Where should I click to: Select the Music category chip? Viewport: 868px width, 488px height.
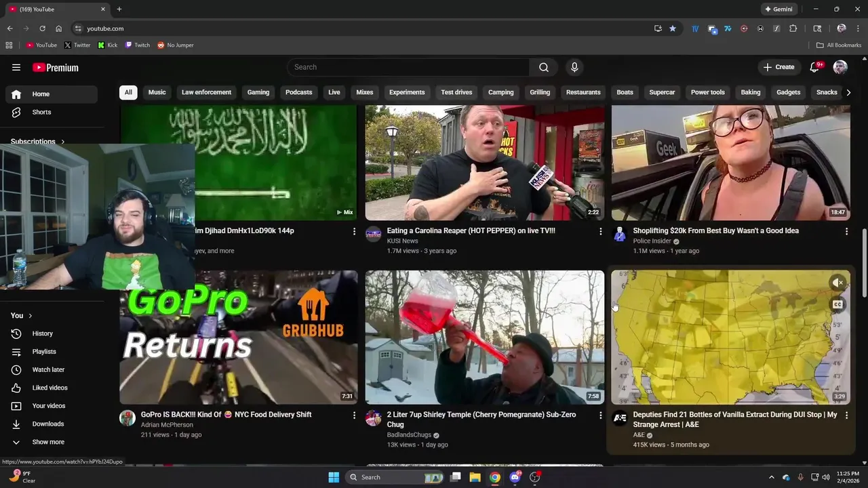[157, 92]
